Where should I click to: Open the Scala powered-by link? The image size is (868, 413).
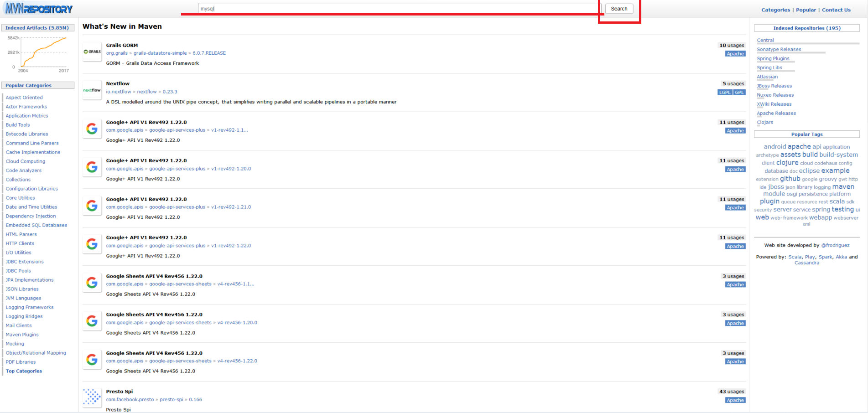(x=795, y=257)
